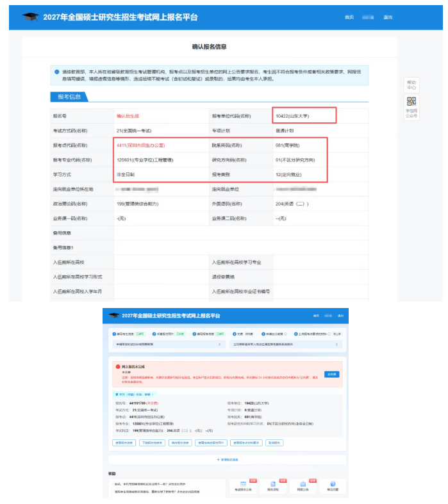Click the 非全日制 study mode value

tap(126, 175)
